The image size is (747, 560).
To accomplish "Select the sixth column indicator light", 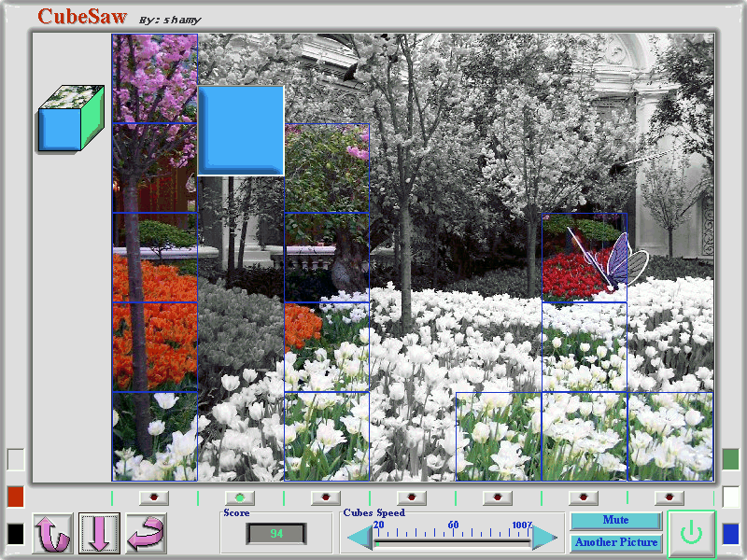I will 584,497.
